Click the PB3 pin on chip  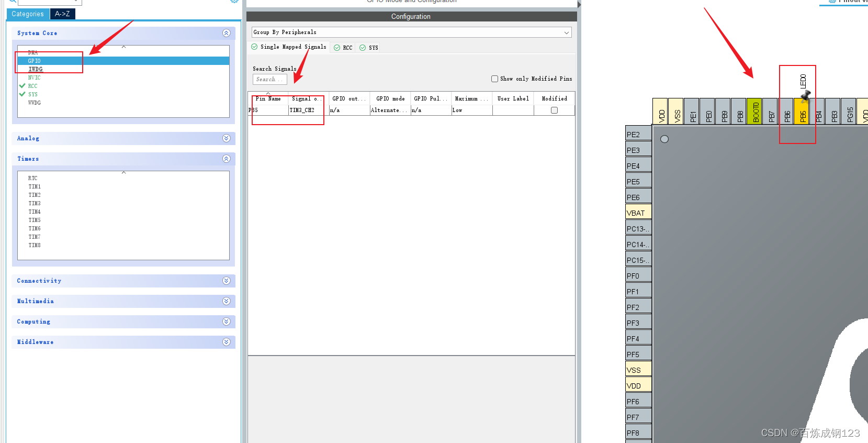[833, 111]
